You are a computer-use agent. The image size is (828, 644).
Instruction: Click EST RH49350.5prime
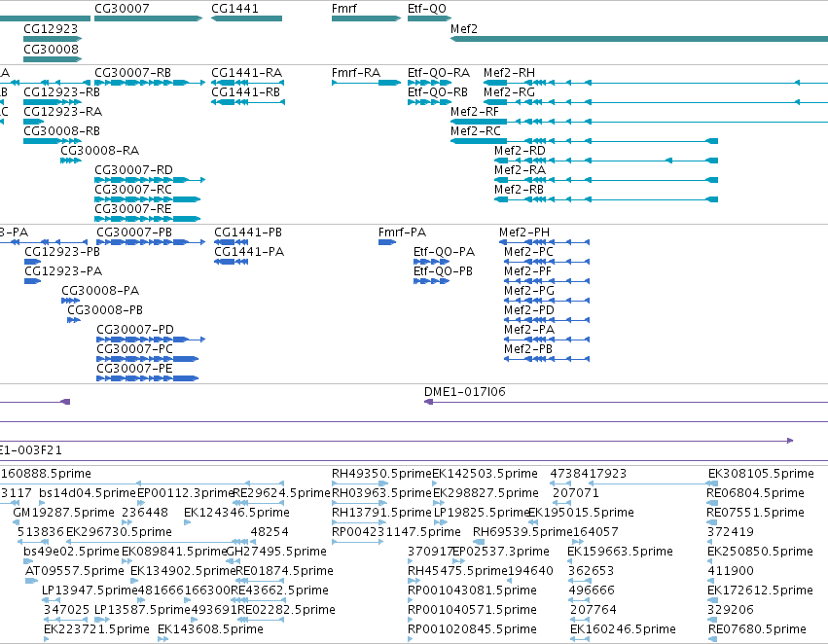[381, 474]
